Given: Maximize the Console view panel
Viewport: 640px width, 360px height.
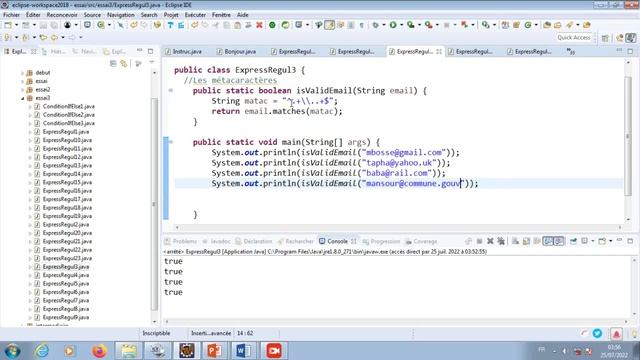Looking at the screenshot, I should coord(630,241).
